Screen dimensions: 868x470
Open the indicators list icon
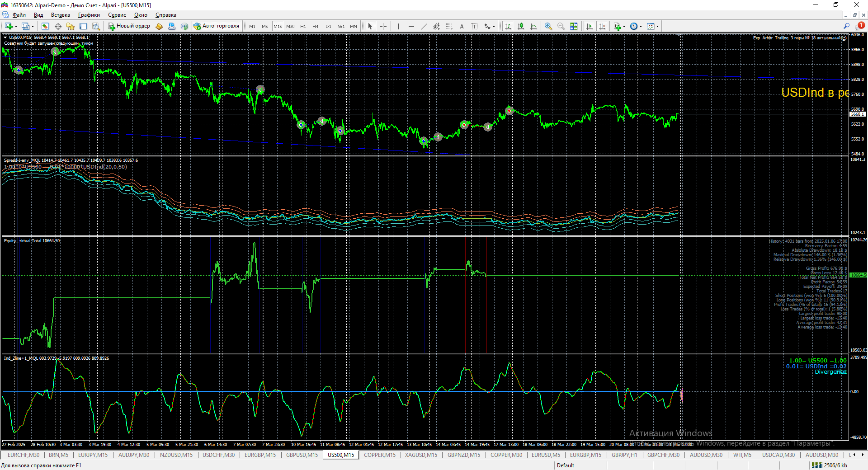click(x=618, y=26)
